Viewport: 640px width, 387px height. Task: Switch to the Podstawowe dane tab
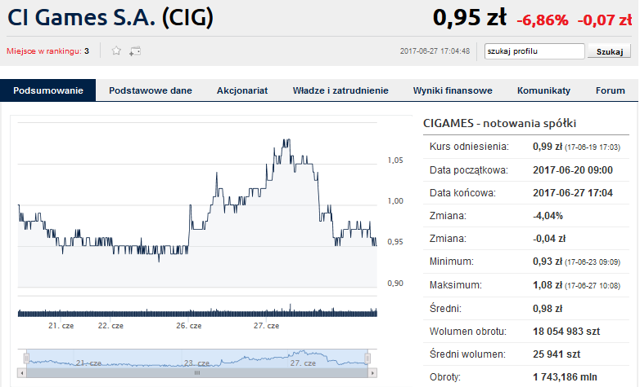(x=150, y=91)
